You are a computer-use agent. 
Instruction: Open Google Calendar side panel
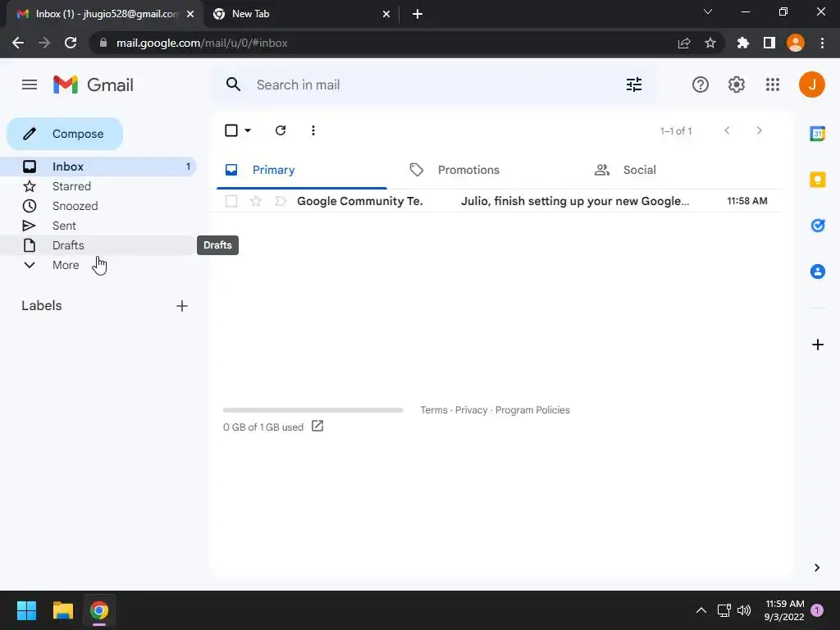pyautogui.click(x=818, y=134)
